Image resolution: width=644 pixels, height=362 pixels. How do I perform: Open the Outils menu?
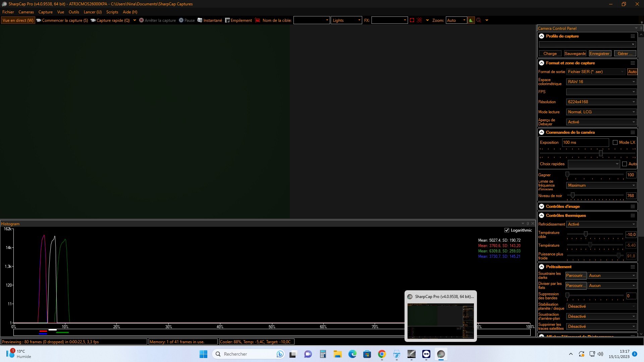coord(74,12)
